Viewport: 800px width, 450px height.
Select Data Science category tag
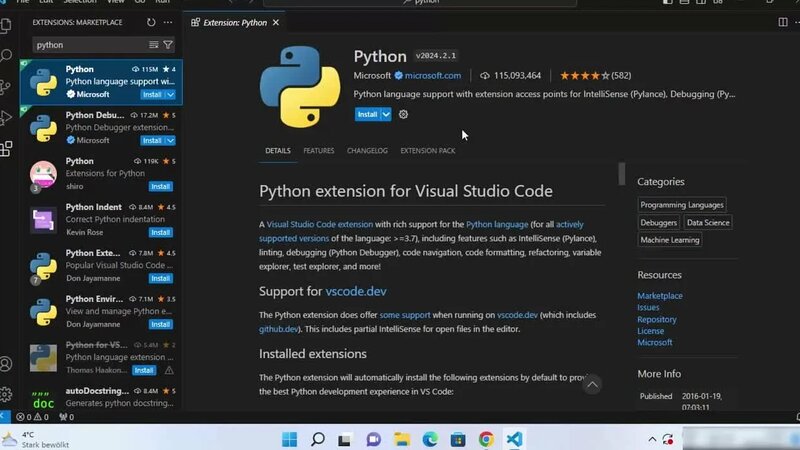click(x=708, y=222)
